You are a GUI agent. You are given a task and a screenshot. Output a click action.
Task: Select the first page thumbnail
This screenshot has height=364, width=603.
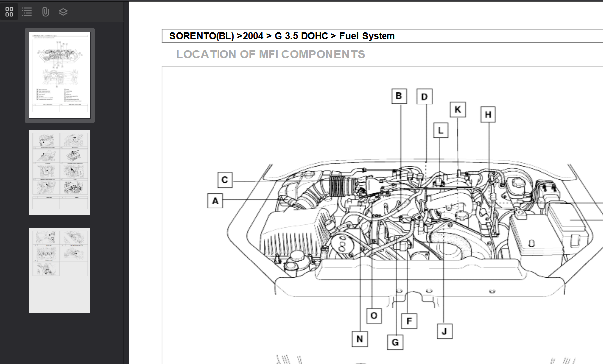point(59,75)
